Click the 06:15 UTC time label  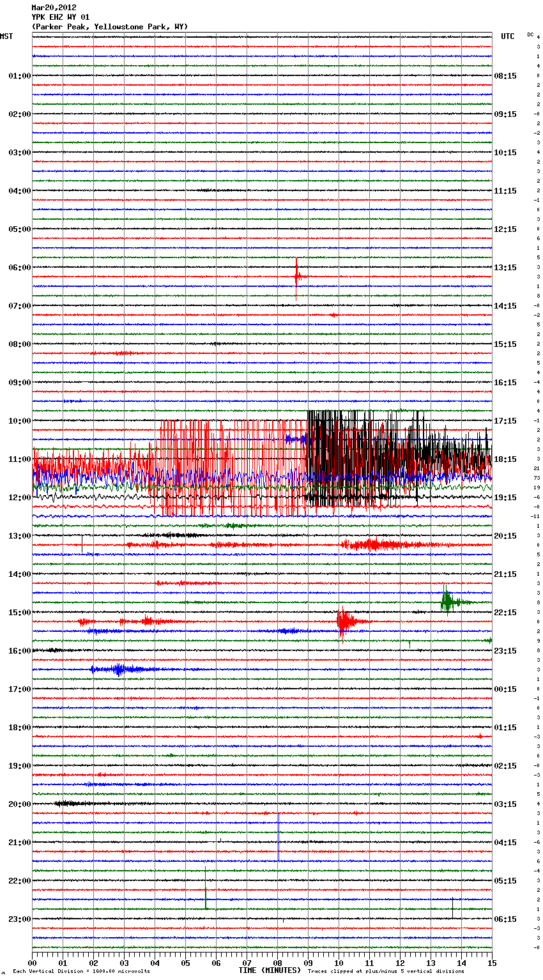coord(505,919)
